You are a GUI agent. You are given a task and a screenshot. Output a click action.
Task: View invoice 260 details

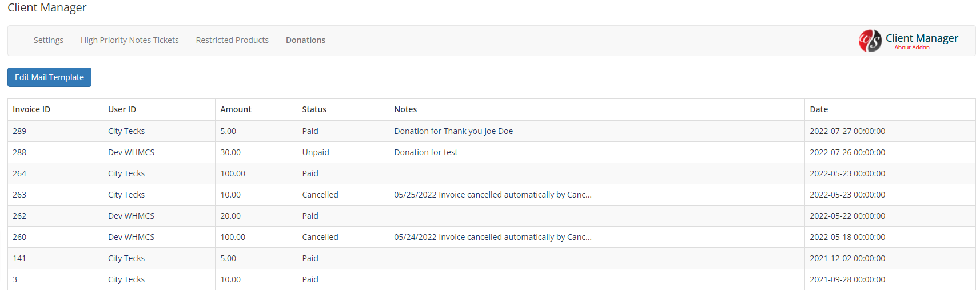pyautogui.click(x=19, y=237)
